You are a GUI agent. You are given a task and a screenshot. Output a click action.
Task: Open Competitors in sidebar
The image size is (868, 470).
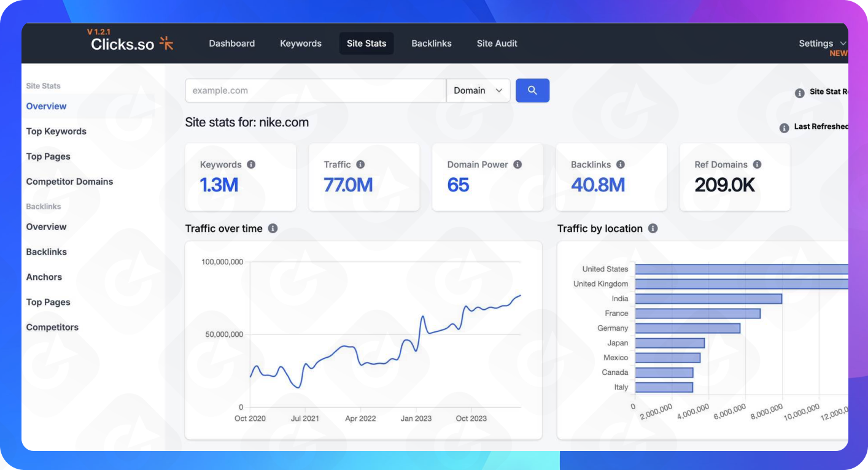pos(52,327)
